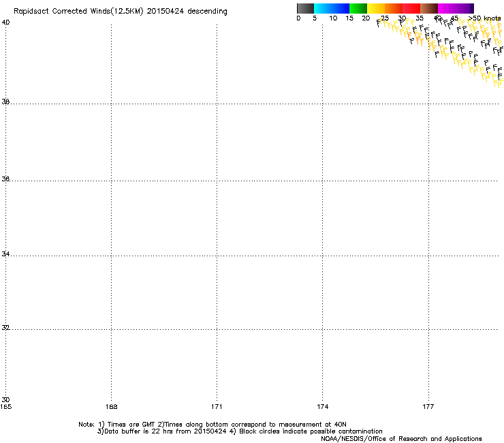Click the latitude label '30' on left axis
504x443 pixels.
[x=5, y=400]
